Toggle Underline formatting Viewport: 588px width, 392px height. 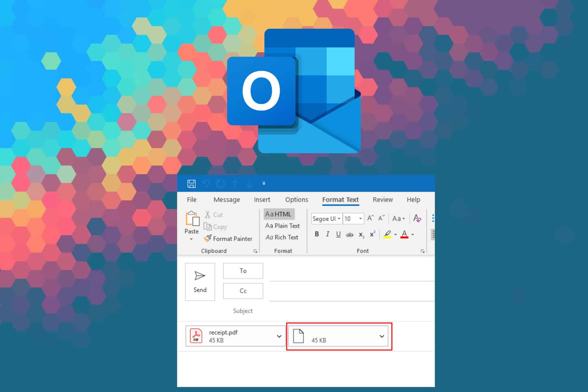pos(338,234)
